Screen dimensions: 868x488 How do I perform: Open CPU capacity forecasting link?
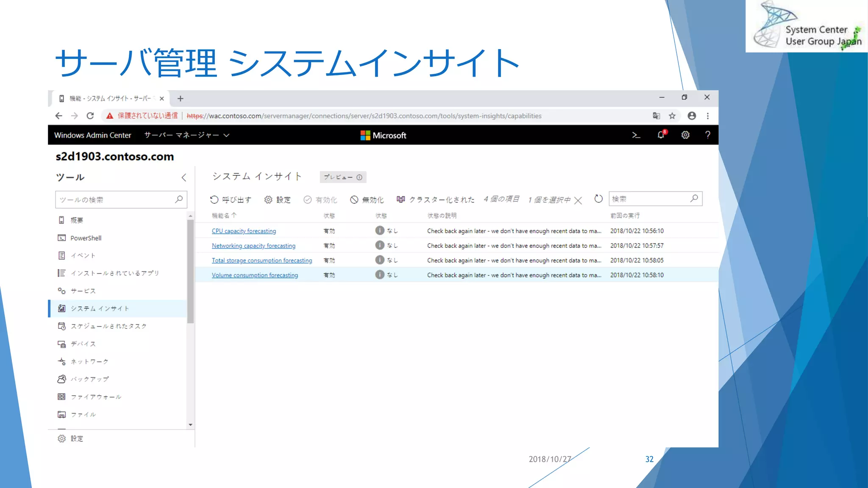coord(244,231)
